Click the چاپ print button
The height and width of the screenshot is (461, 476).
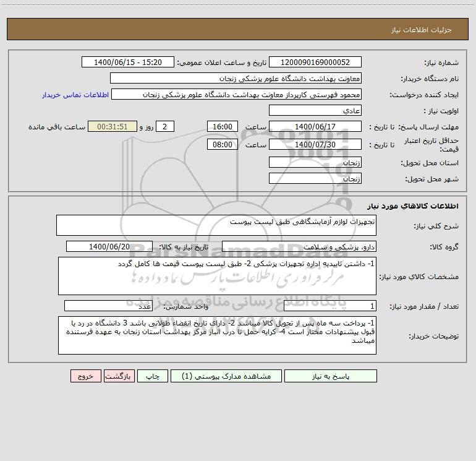[x=153, y=376]
